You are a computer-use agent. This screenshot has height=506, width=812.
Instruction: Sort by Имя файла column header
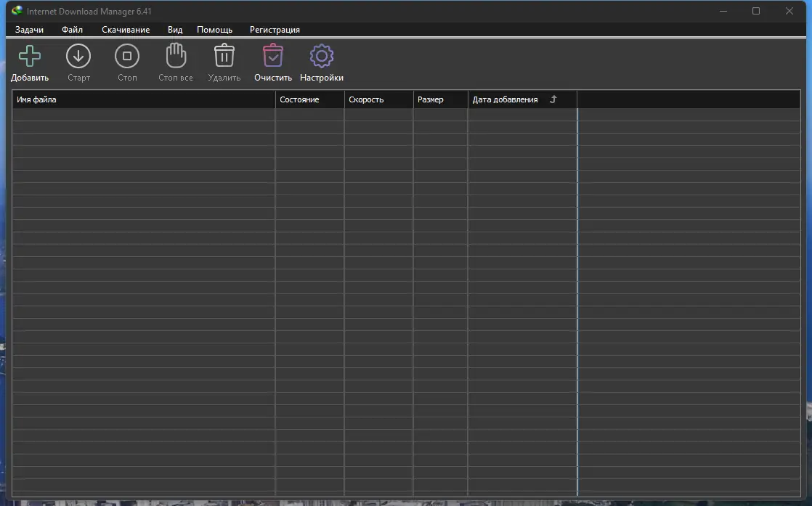tap(144, 99)
